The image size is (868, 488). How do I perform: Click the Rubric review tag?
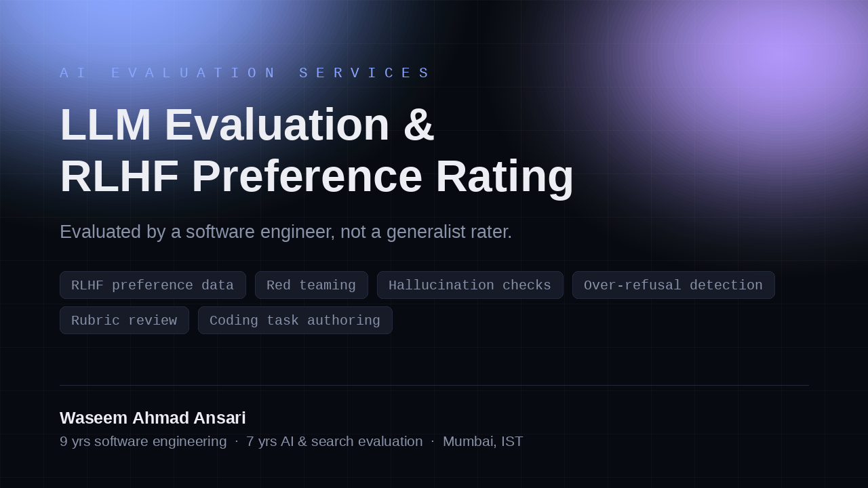tap(124, 321)
